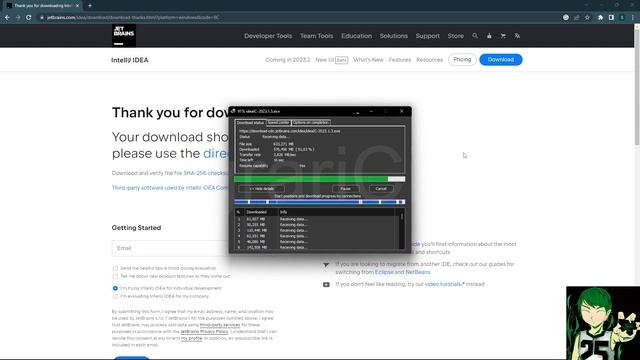The image size is (640, 360).
Task: Open the Chrome profile avatar
Action: pos(622,18)
